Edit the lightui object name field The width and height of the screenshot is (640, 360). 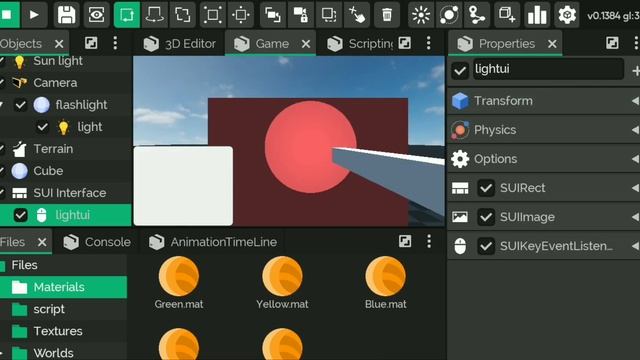point(548,69)
